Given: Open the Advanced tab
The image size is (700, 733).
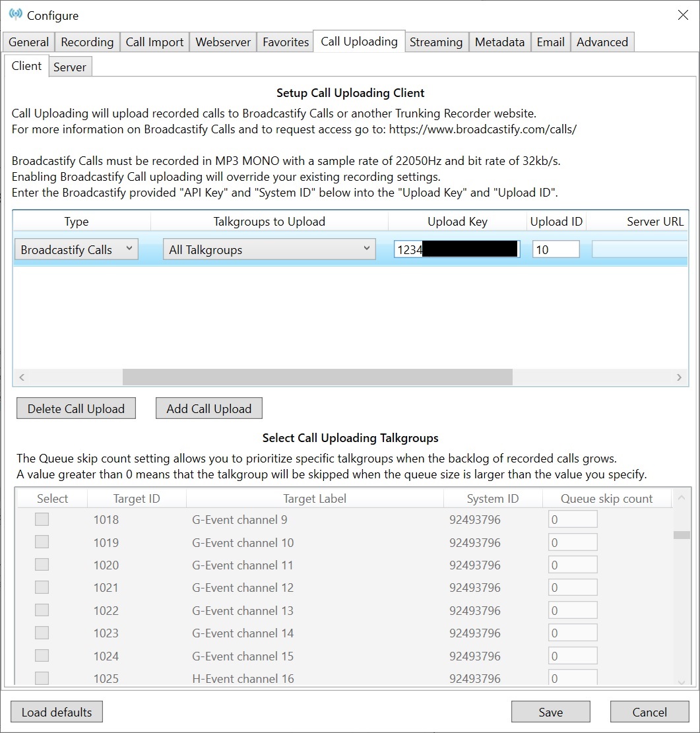Looking at the screenshot, I should coord(602,42).
